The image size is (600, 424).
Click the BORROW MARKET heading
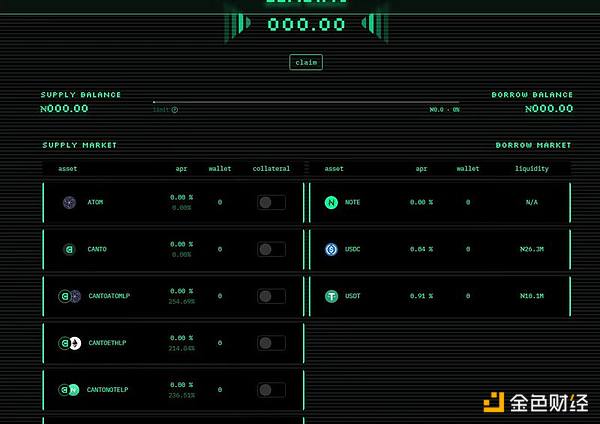[533, 145]
